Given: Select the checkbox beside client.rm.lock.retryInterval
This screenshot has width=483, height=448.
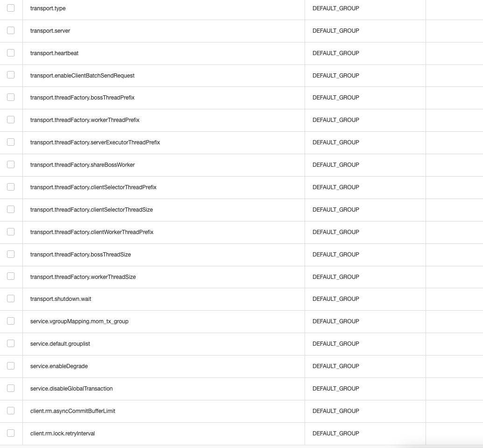Looking at the screenshot, I should [x=11, y=433].
